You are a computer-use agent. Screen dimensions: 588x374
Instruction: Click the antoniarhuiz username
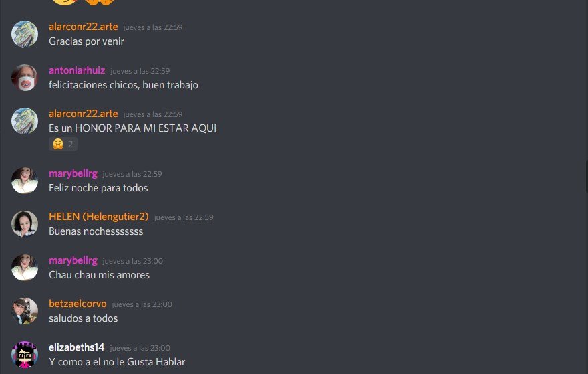click(77, 71)
